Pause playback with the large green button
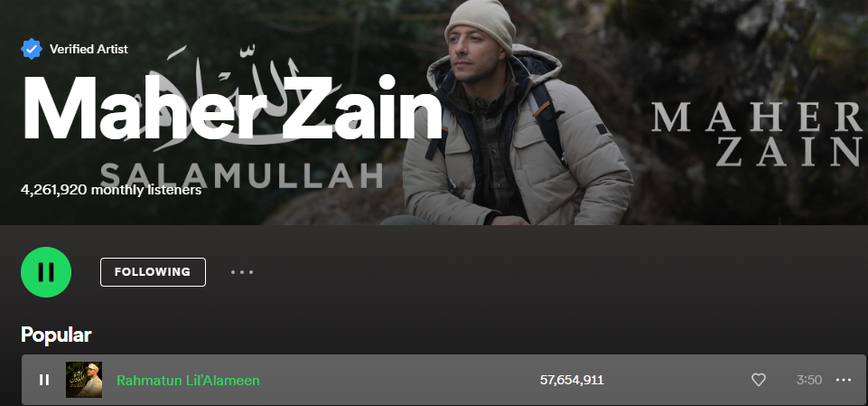 pos(46,272)
